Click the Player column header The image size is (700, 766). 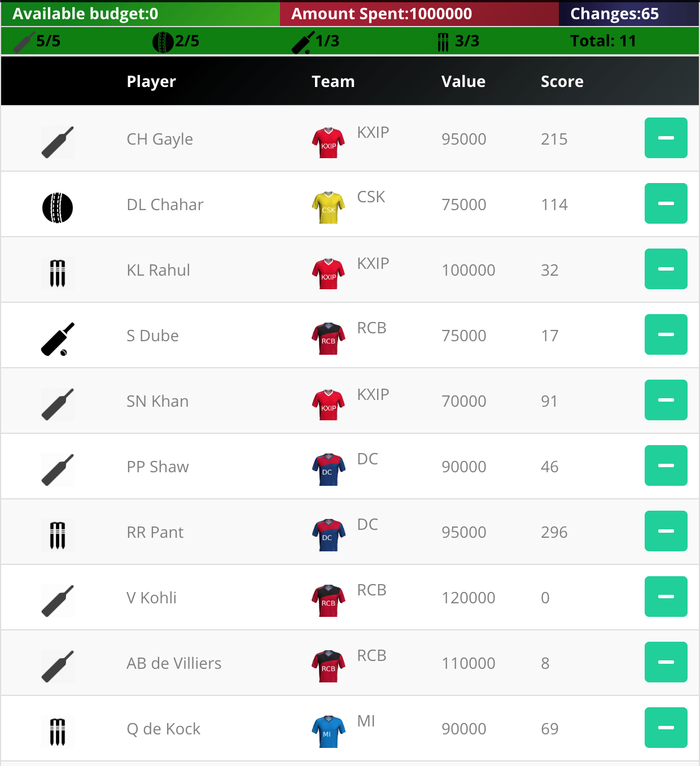click(151, 82)
